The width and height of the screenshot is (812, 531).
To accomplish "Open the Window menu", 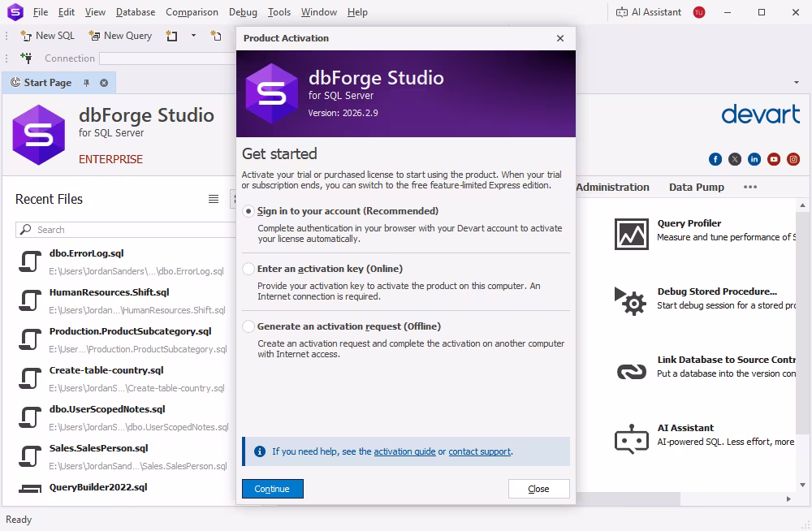I will click(x=319, y=12).
